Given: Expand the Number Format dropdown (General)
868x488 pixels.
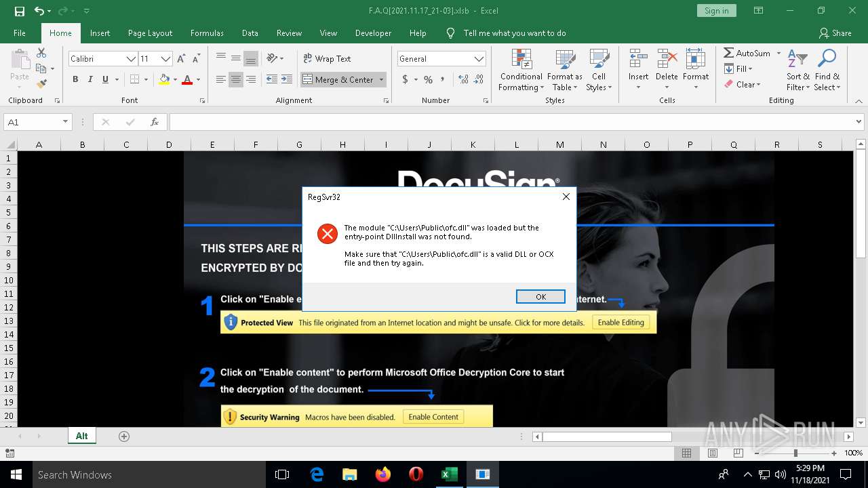Looking at the screenshot, I should click(x=479, y=59).
